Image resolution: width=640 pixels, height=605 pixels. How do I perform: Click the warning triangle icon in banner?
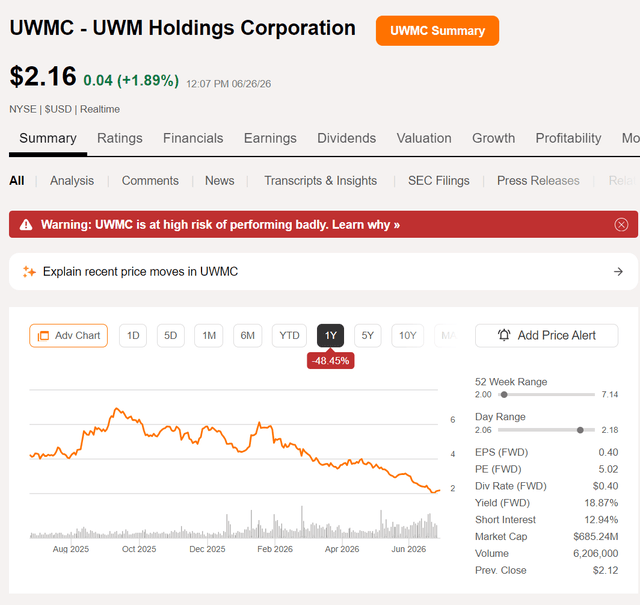click(x=26, y=225)
